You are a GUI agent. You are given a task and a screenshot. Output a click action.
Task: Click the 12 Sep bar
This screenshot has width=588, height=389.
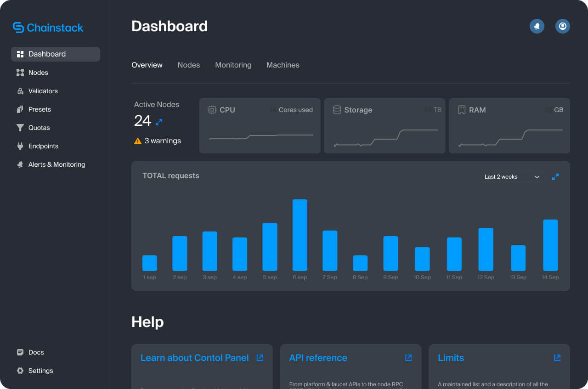486,249
